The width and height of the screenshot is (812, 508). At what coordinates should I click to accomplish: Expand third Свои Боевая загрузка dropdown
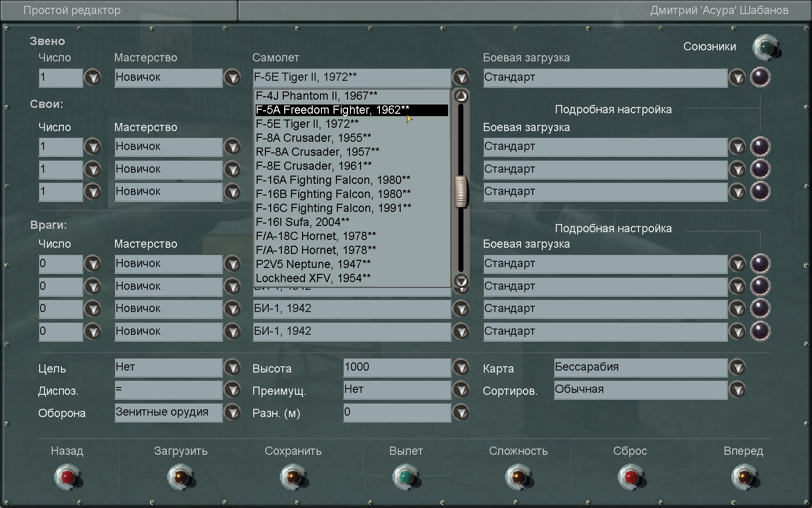[738, 192]
